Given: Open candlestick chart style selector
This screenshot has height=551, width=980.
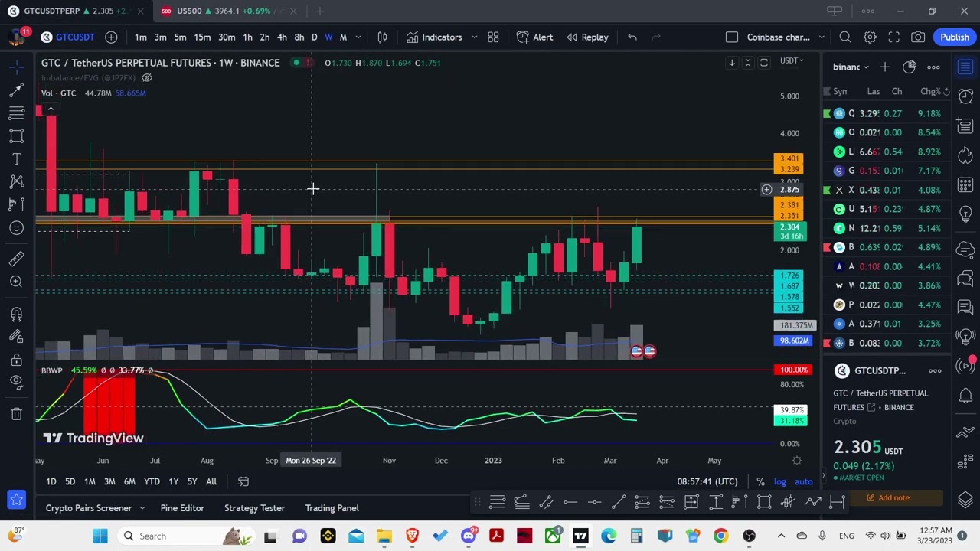Looking at the screenshot, I should tap(382, 37).
